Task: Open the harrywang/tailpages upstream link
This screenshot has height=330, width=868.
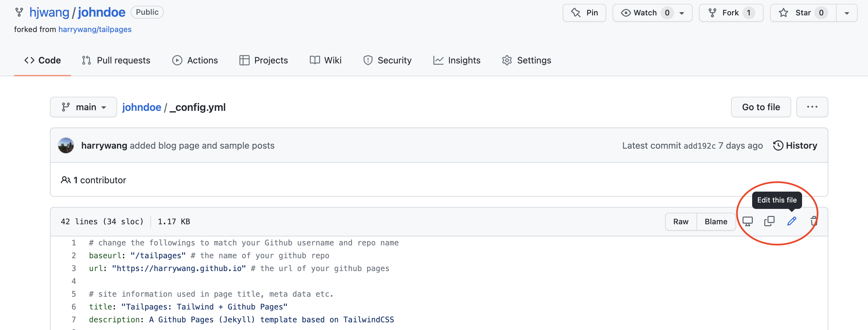Action: (95, 29)
